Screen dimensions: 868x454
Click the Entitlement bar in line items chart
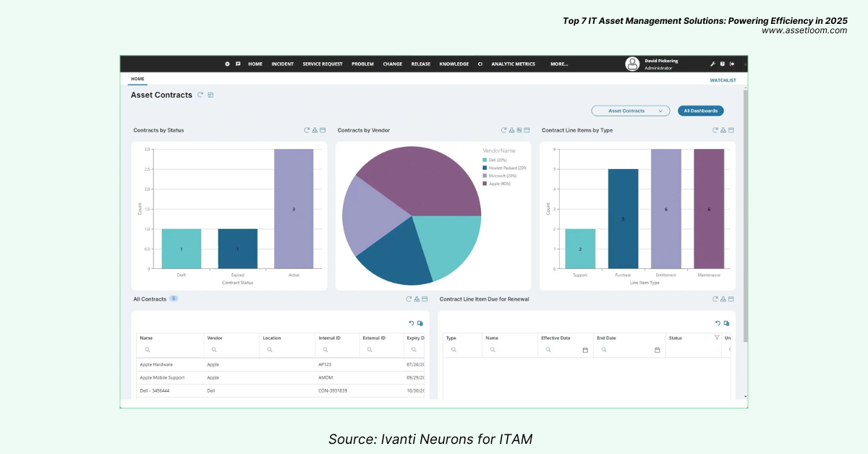pyautogui.click(x=666, y=209)
